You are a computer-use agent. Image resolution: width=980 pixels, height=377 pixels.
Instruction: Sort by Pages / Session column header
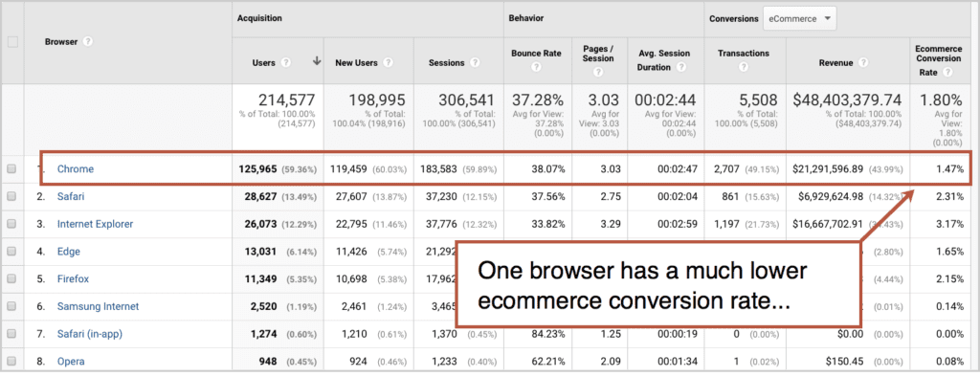(x=598, y=54)
